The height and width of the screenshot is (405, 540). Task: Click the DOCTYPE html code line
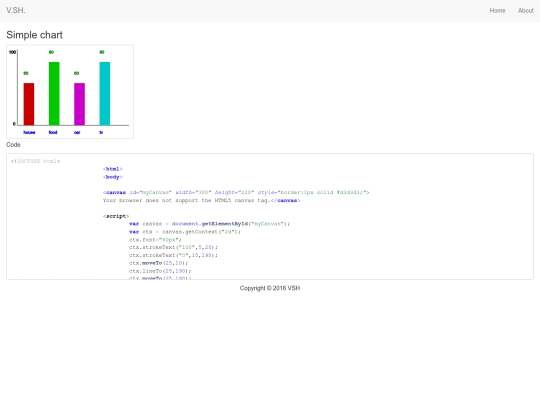point(35,161)
